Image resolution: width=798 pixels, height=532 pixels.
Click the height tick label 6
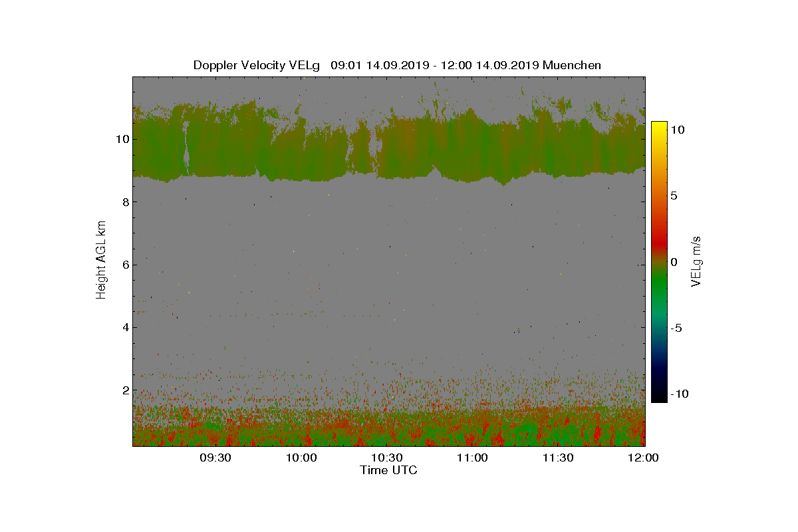pyautogui.click(x=125, y=265)
